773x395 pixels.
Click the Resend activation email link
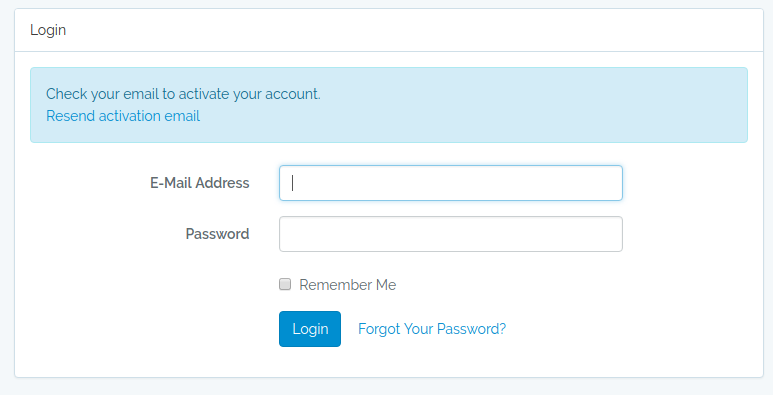coord(123,116)
